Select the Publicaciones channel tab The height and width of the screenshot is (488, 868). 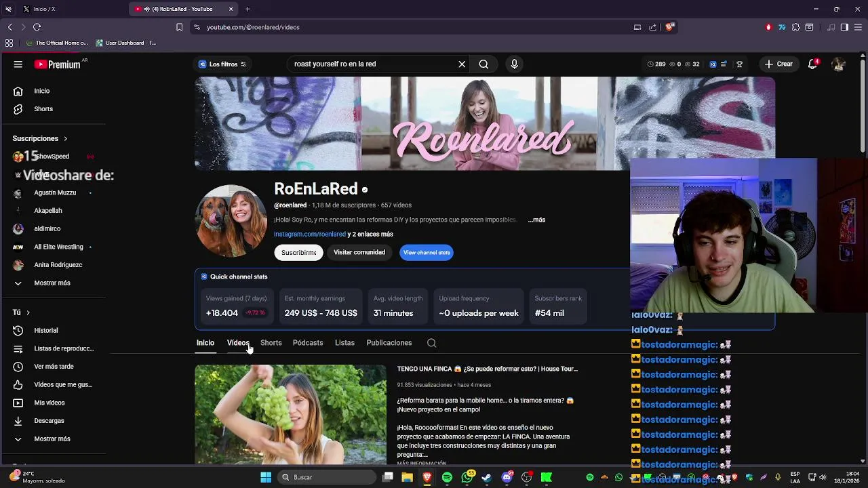[389, 343]
